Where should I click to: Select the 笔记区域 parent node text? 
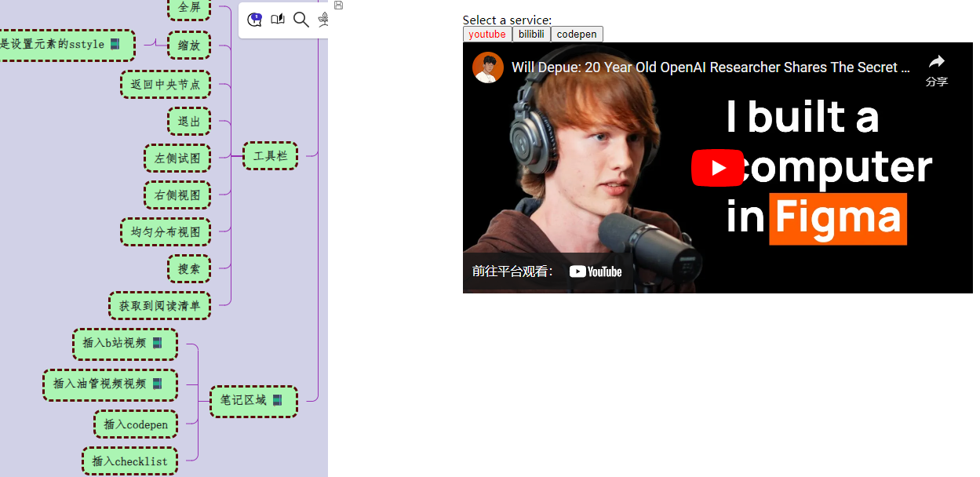[243, 400]
